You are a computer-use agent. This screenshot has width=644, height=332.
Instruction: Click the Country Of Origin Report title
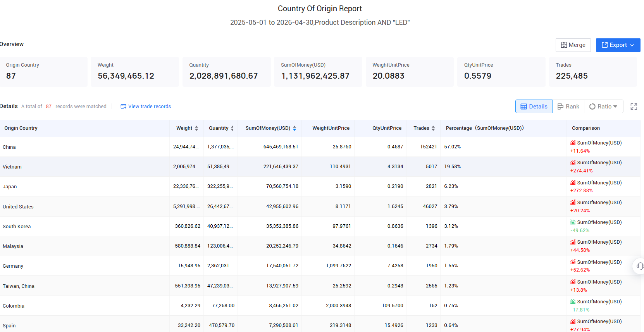pyautogui.click(x=320, y=9)
